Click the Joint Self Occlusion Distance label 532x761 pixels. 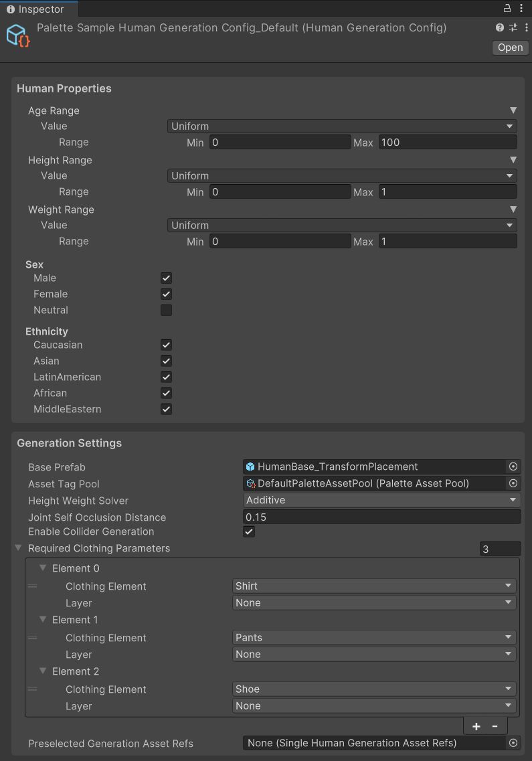tap(97, 517)
